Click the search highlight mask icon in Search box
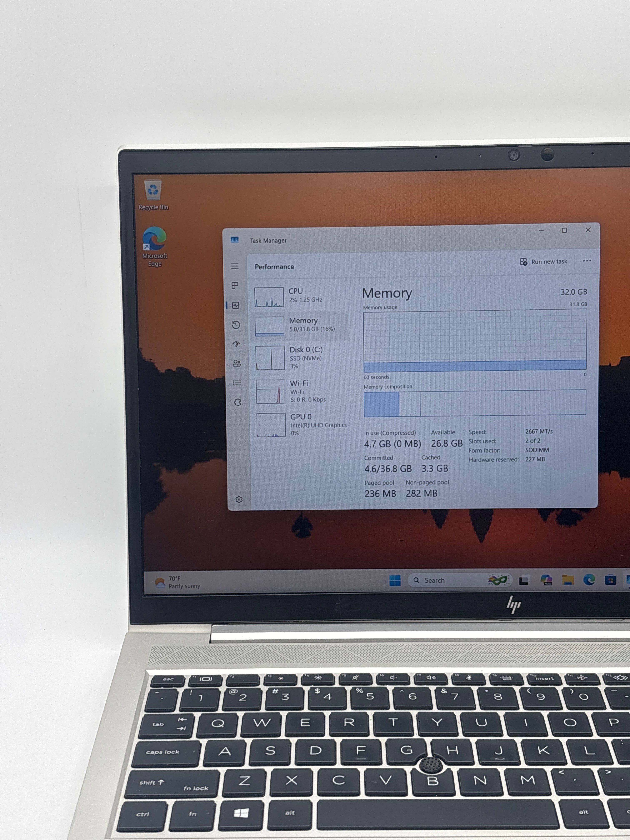 click(498, 580)
